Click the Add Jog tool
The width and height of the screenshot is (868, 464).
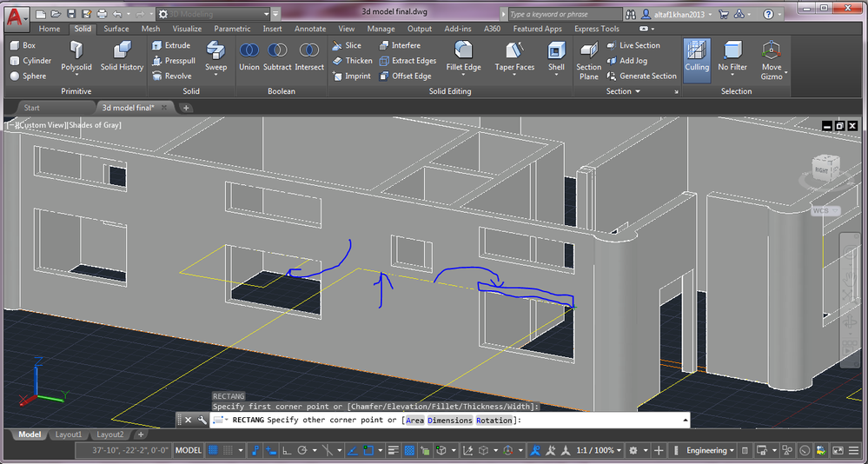click(x=627, y=61)
